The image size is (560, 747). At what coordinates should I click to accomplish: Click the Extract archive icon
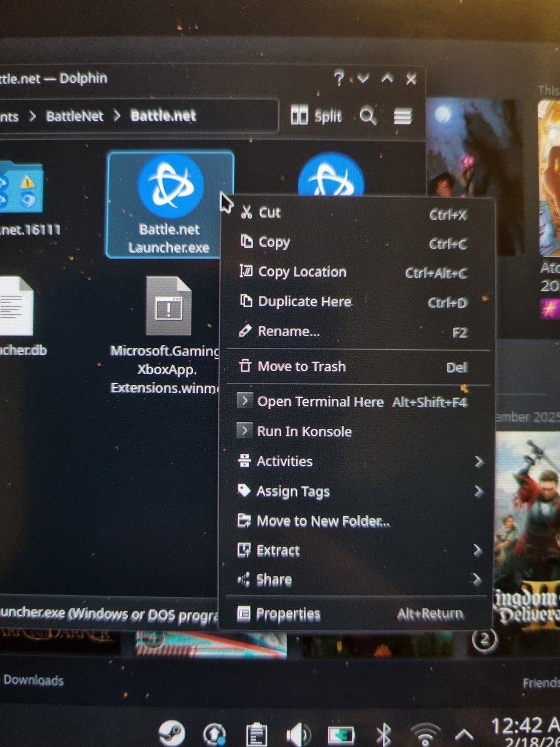coord(244,550)
